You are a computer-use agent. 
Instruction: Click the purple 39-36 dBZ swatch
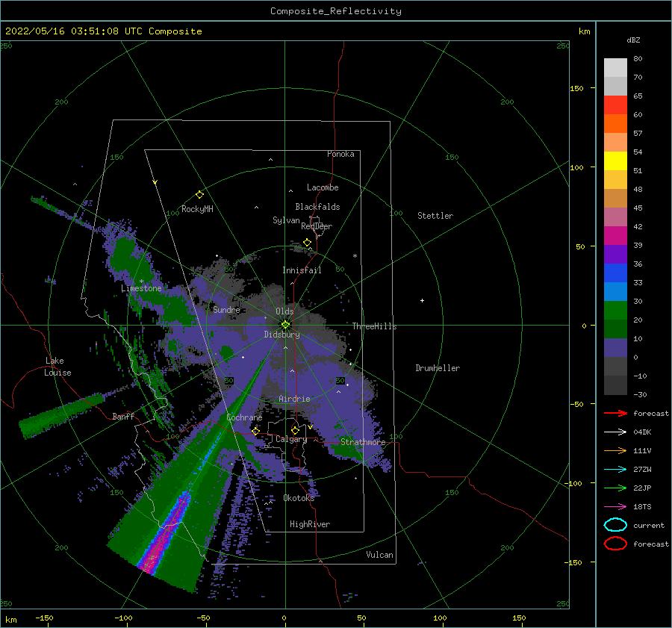(615, 255)
